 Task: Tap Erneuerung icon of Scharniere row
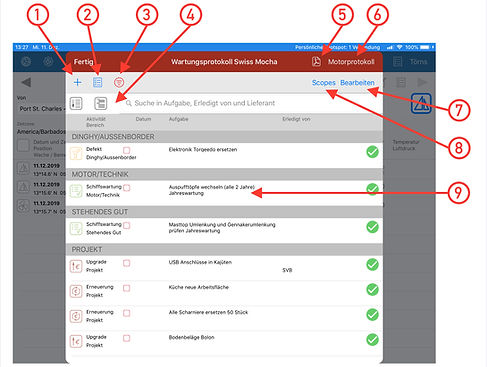tap(76, 316)
